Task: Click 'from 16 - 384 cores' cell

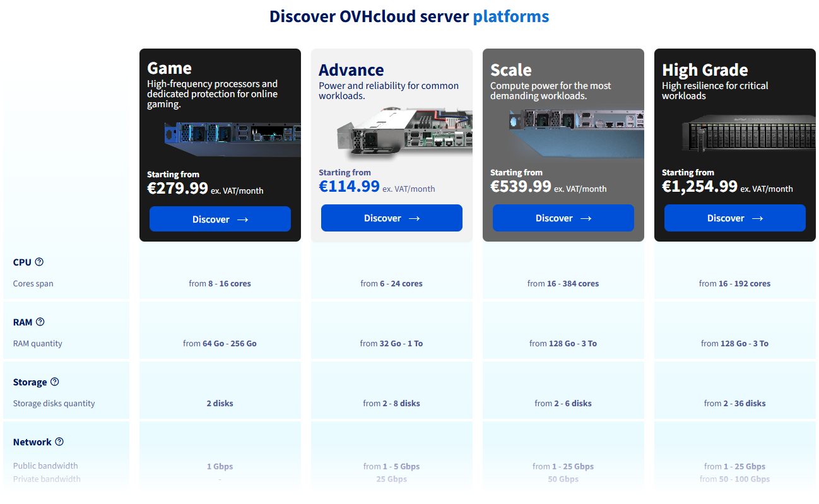Action: tap(563, 284)
